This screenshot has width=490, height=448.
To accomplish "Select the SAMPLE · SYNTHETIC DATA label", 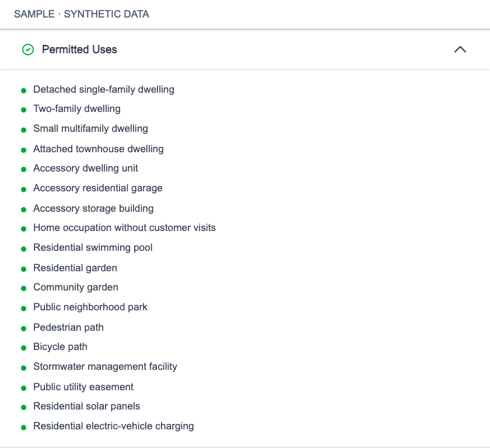I will pyautogui.click(x=82, y=14).
